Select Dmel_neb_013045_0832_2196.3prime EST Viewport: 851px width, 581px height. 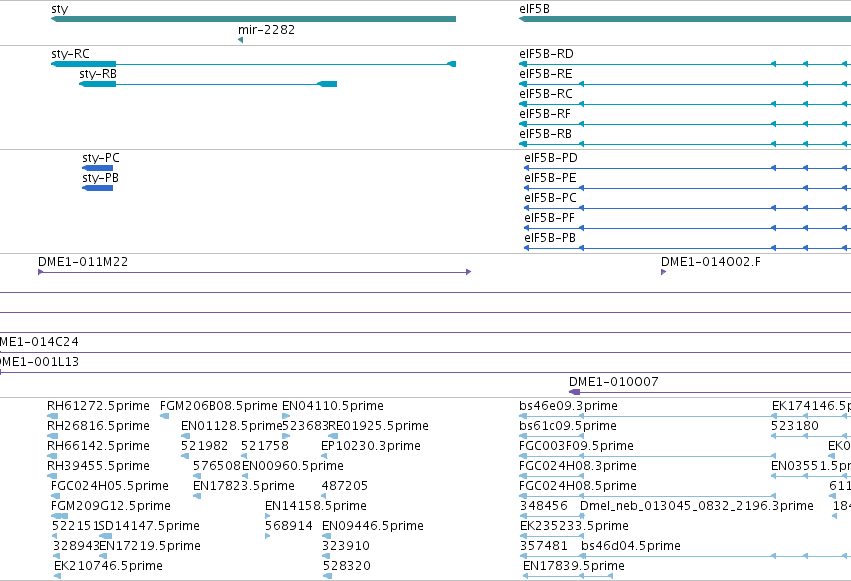pyautogui.click(x=582, y=516)
